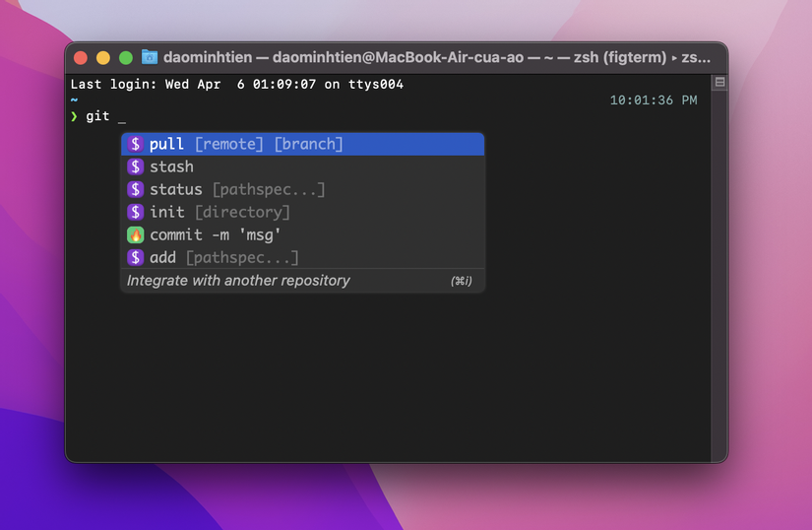
Task: Select init [directory] suggestion
Action: [303, 213]
